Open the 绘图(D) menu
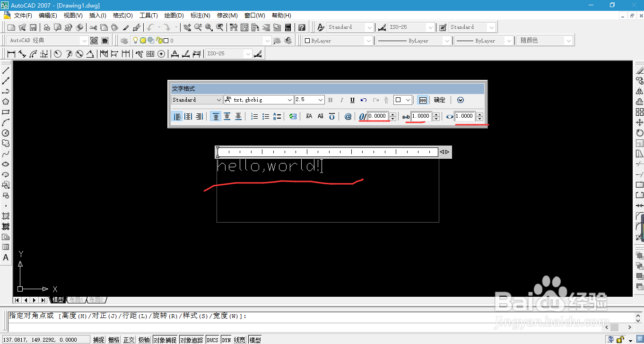644x344 pixels. coord(174,16)
